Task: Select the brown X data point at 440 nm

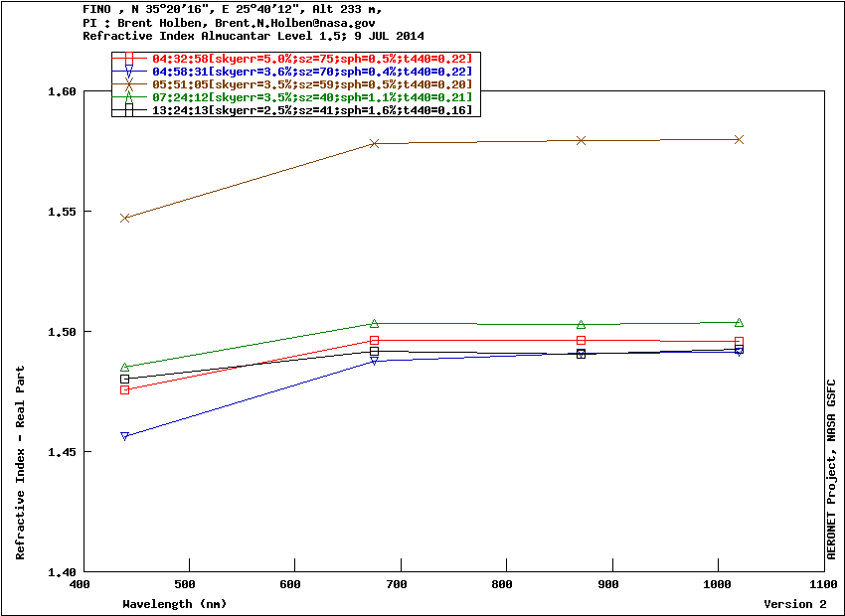Action: click(124, 218)
